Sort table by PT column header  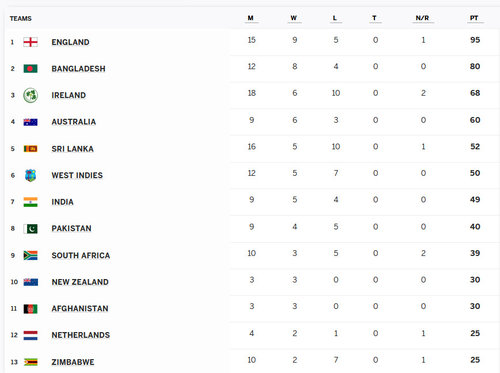(474, 18)
